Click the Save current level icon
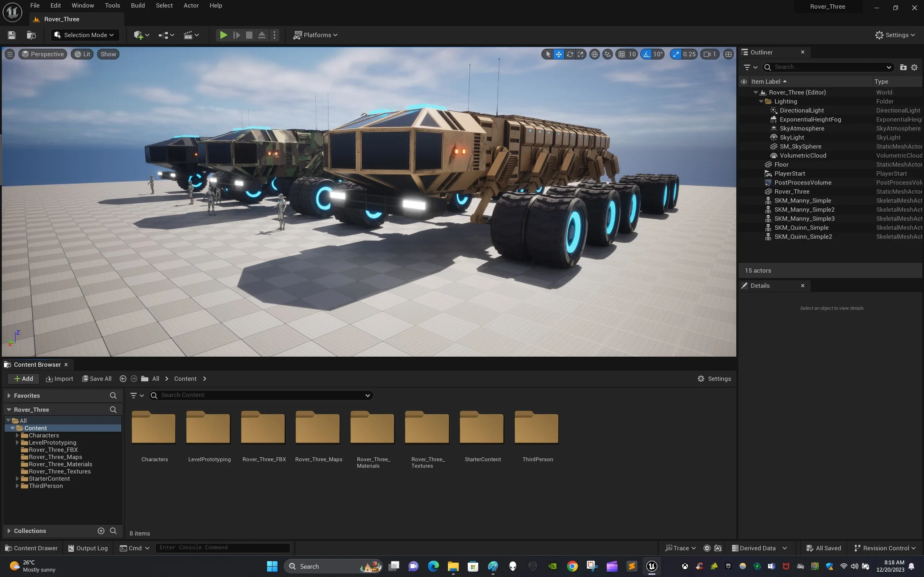The image size is (924, 577). [x=12, y=35]
